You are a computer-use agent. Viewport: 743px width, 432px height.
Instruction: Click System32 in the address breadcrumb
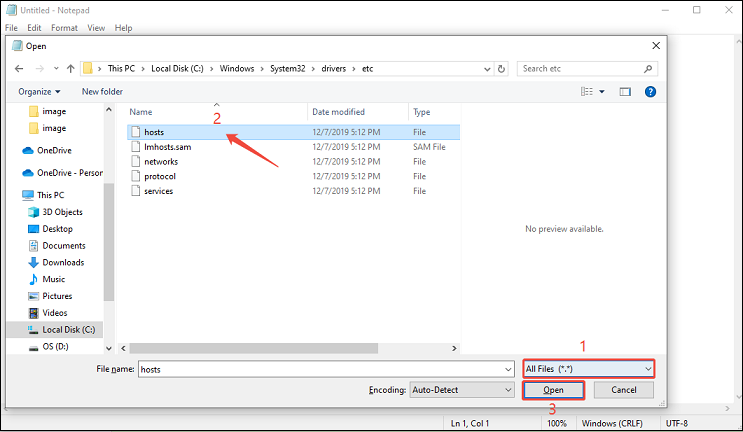pyautogui.click(x=288, y=69)
